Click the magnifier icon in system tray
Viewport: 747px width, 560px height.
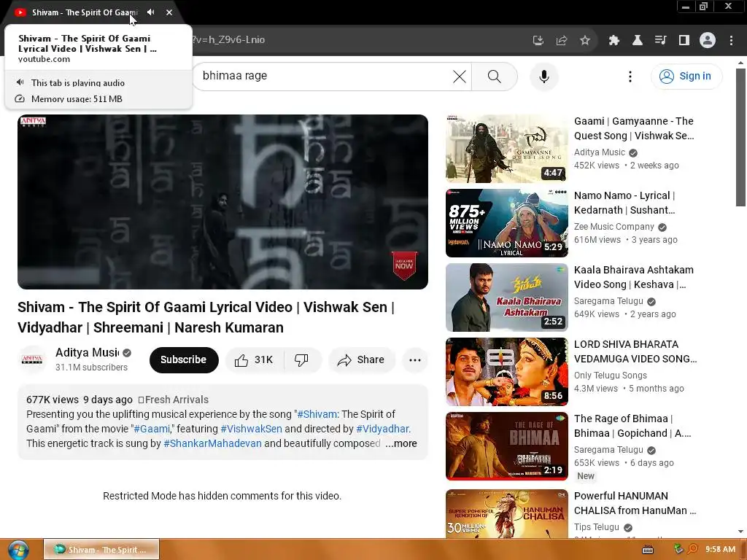[693, 549]
